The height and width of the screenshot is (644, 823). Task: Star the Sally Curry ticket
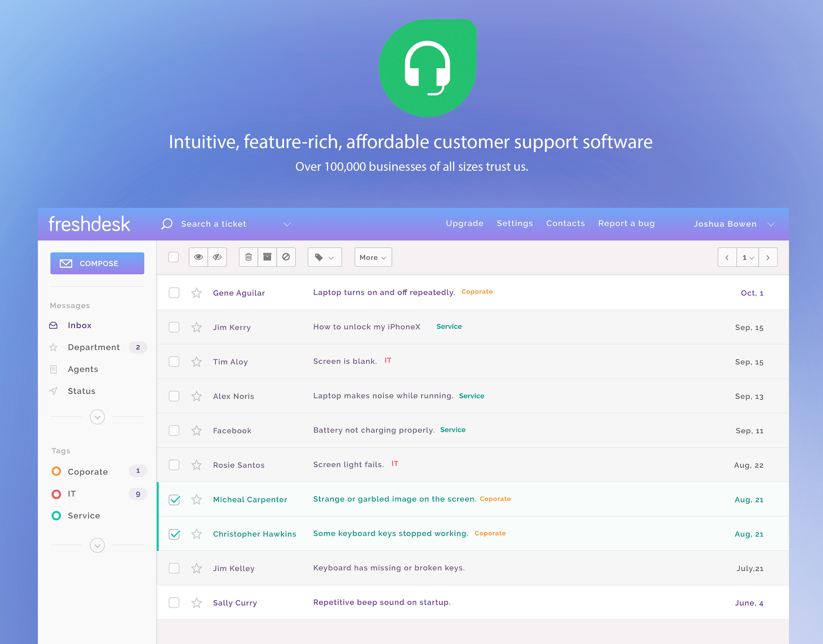pyautogui.click(x=196, y=603)
